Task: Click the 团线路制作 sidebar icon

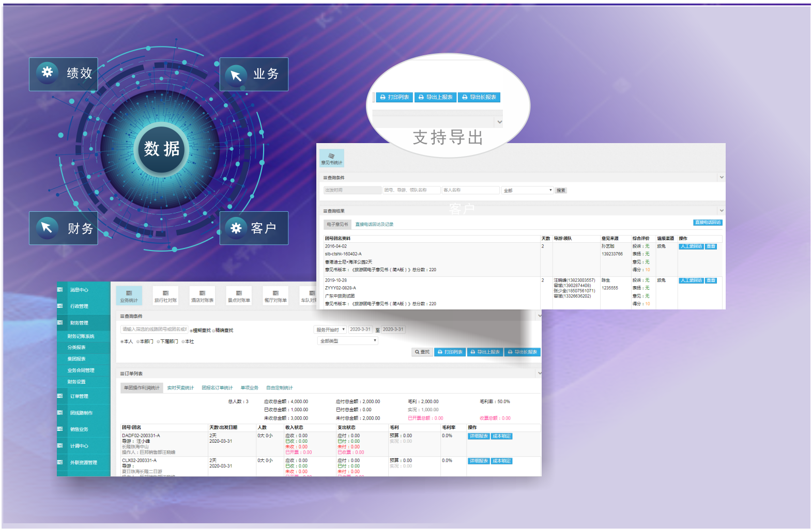Action: pos(60,413)
